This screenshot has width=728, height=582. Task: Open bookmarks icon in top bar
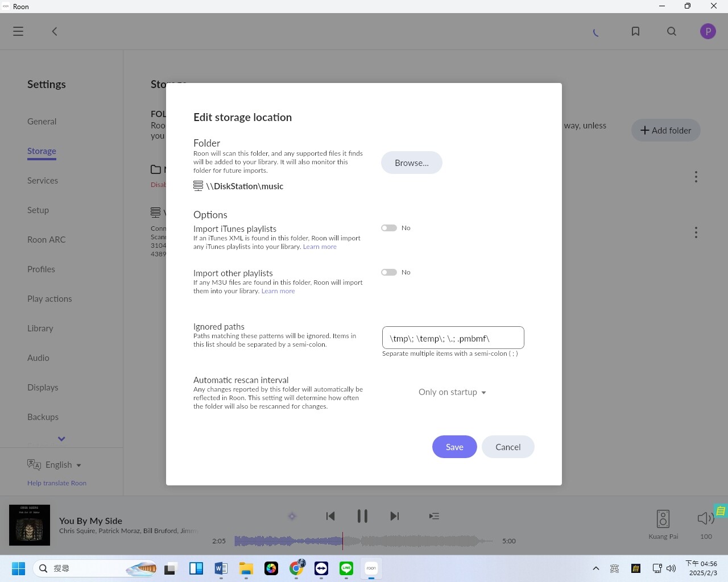point(636,31)
